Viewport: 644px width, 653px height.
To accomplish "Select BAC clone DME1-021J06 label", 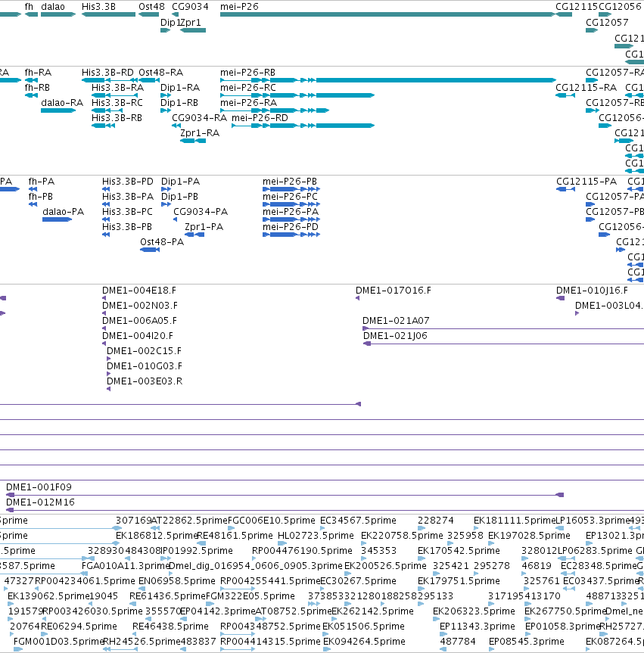I will (395, 336).
